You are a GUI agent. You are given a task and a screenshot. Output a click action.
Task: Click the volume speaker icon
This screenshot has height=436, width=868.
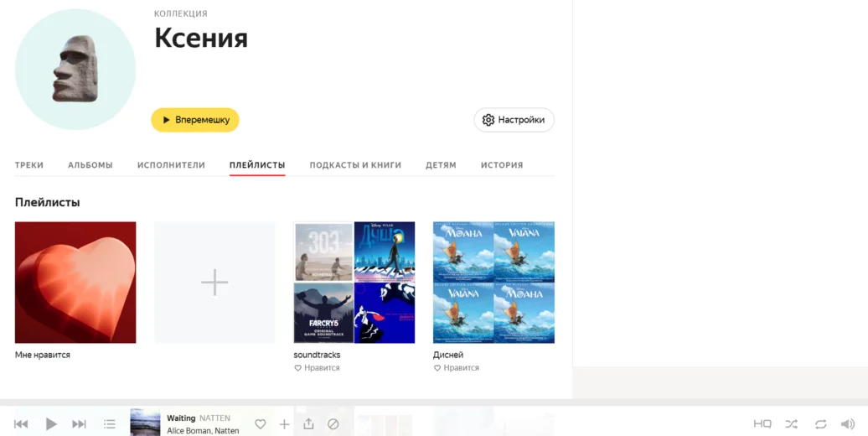pyautogui.click(x=848, y=424)
